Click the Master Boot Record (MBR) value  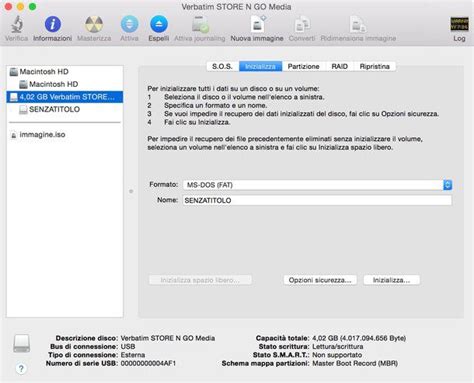[355, 363]
